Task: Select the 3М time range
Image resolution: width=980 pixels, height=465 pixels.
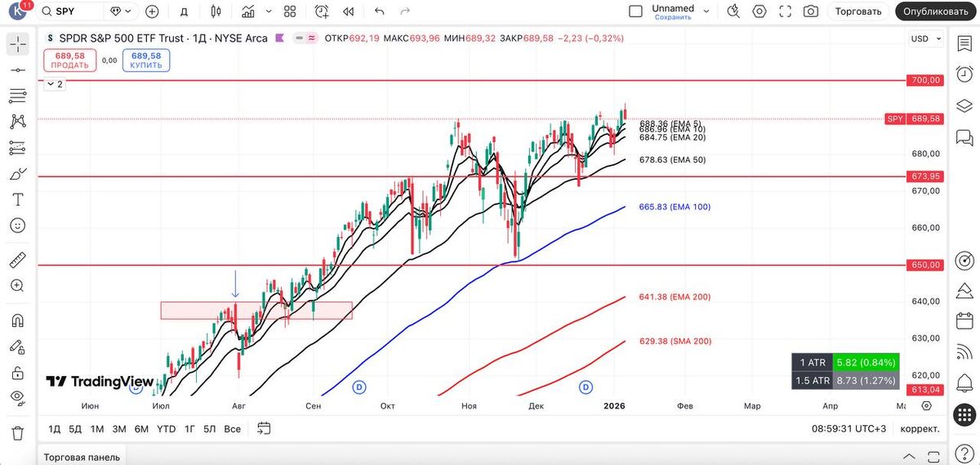Action: click(119, 428)
